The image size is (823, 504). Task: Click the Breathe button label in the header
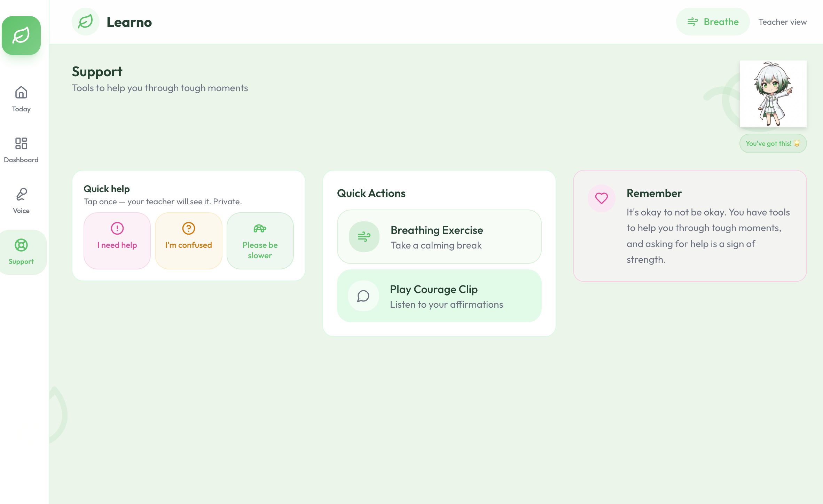point(721,22)
